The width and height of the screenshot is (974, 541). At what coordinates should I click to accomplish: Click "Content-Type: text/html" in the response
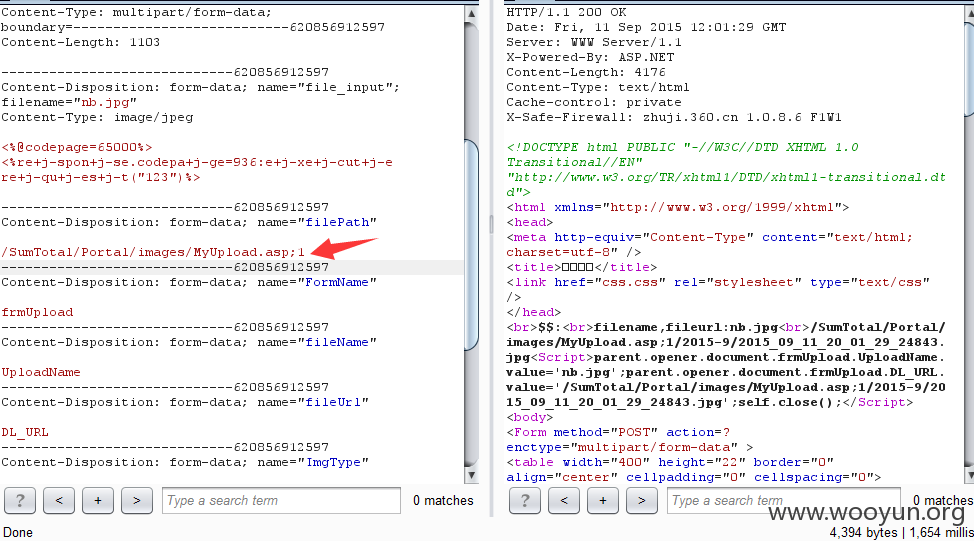point(598,88)
